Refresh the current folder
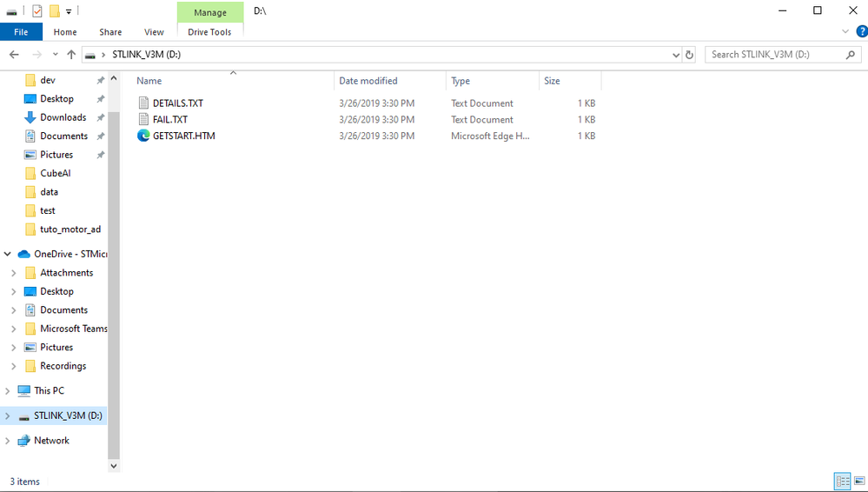868x492 pixels. coord(689,55)
